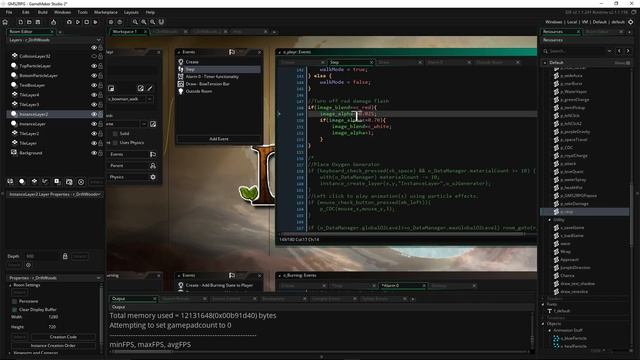Click the Save Project toolbar icon
640x360 pixels.
38,22
